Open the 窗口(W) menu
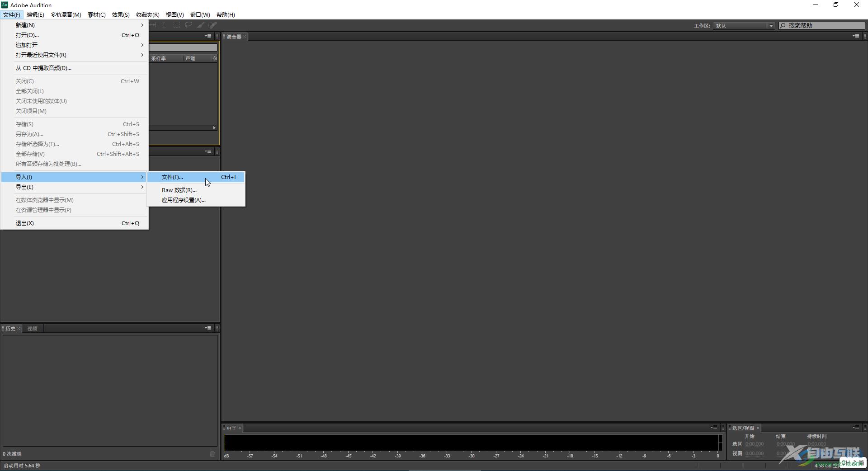 [200, 14]
